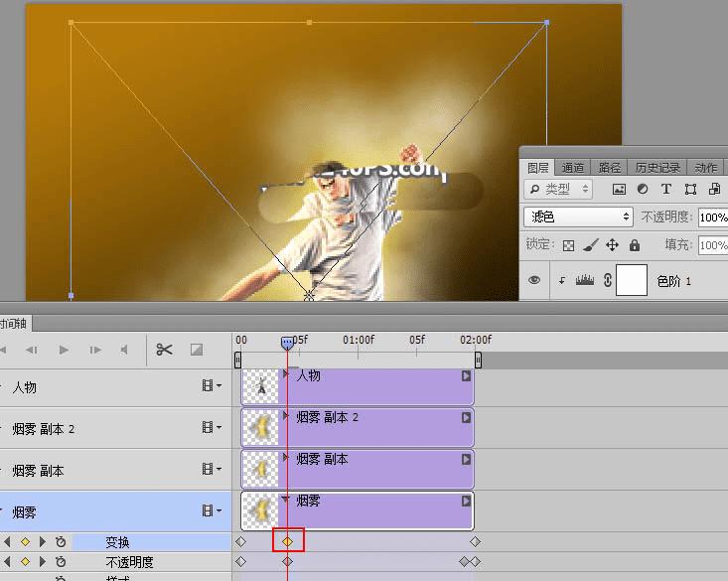Play the timeline animation
728x581 pixels.
coord(65,350)
